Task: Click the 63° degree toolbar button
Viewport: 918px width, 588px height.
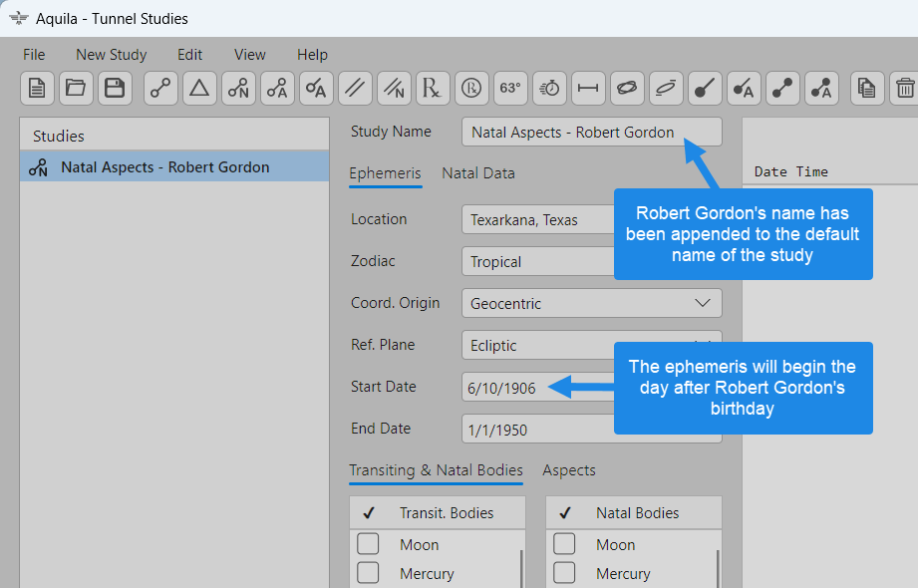Action: (510, 89)
